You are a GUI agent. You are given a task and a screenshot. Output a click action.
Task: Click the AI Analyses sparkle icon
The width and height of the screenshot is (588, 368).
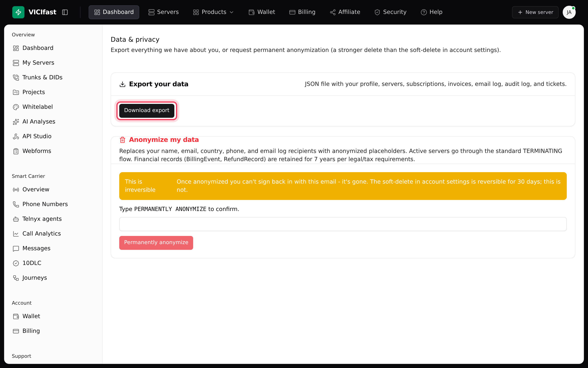pos(16,122)
